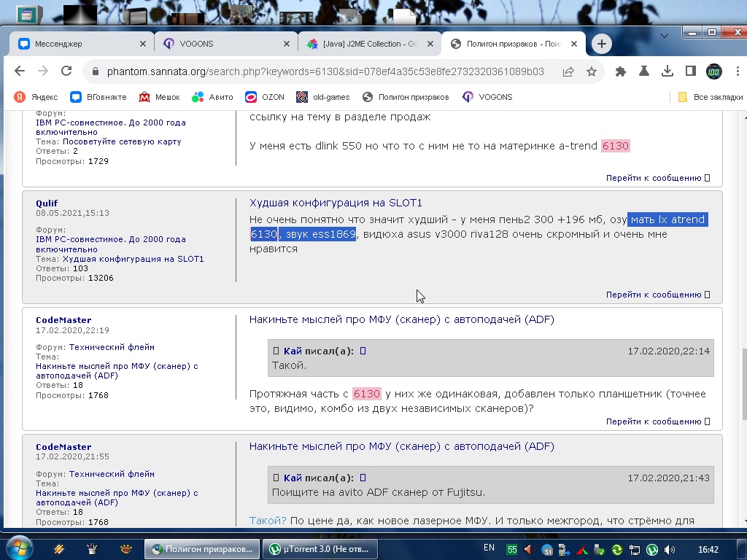
Task: Open the Chrome three-dot menu
Action: 738,71
